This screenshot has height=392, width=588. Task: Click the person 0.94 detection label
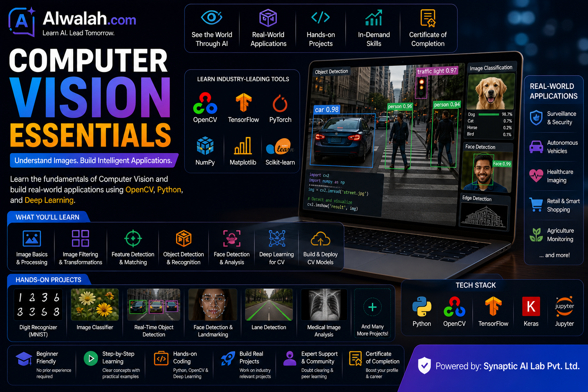[447, 104]
